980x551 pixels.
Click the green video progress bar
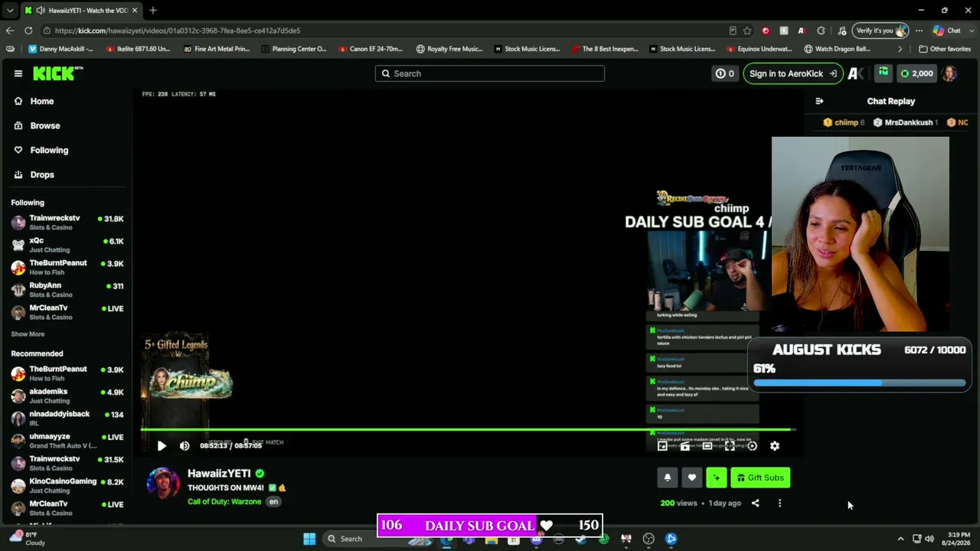(469, 430)
